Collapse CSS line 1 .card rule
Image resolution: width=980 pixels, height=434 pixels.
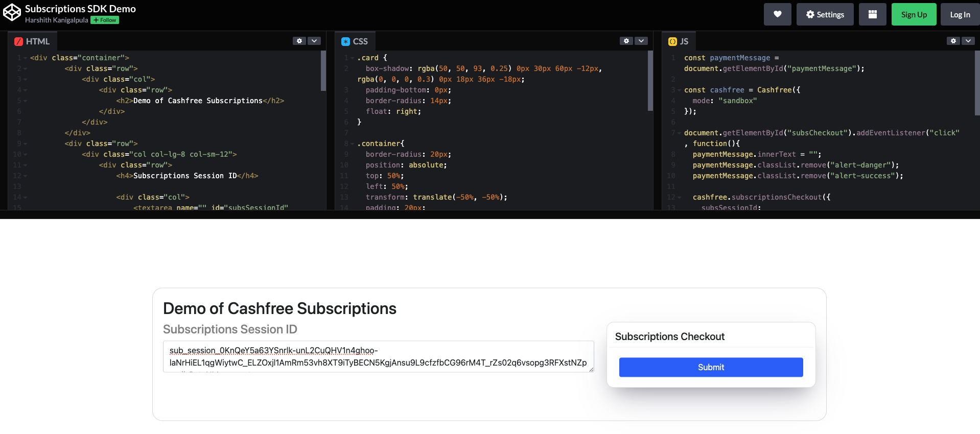352,58
